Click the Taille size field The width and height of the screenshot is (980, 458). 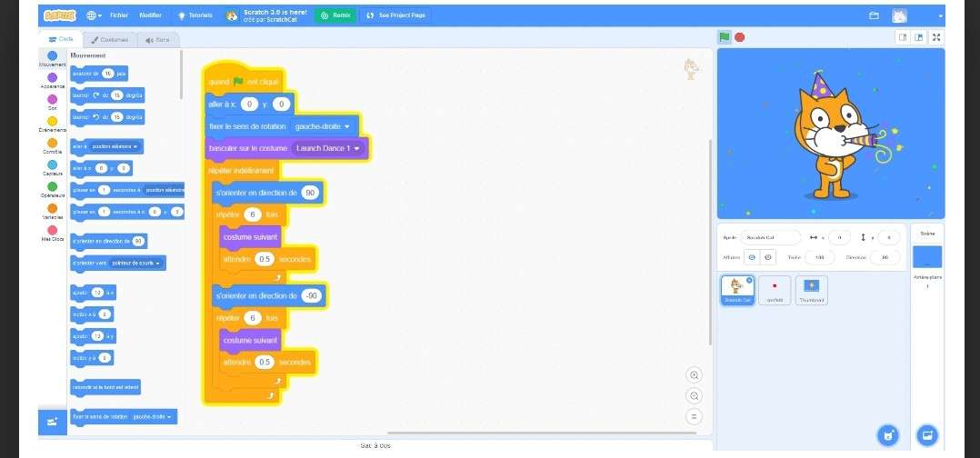(x=819, y=257)
